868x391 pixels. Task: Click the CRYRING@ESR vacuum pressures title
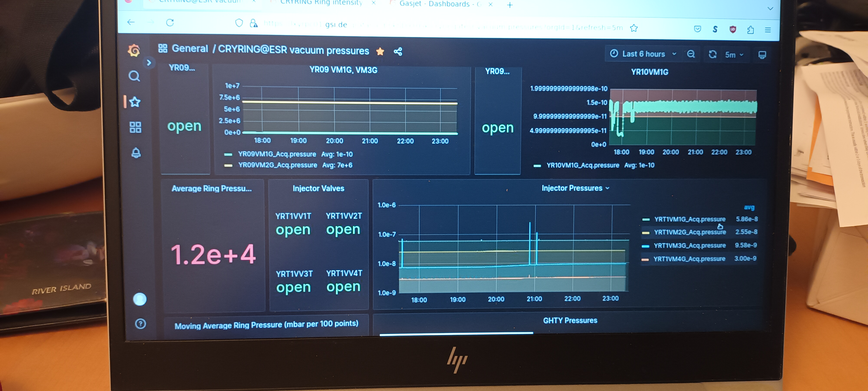293,50
